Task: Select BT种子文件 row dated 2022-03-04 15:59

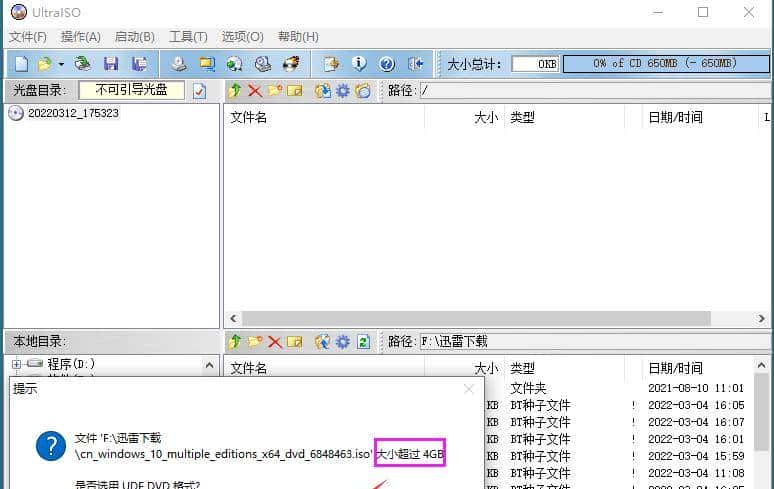Action: 619,456
